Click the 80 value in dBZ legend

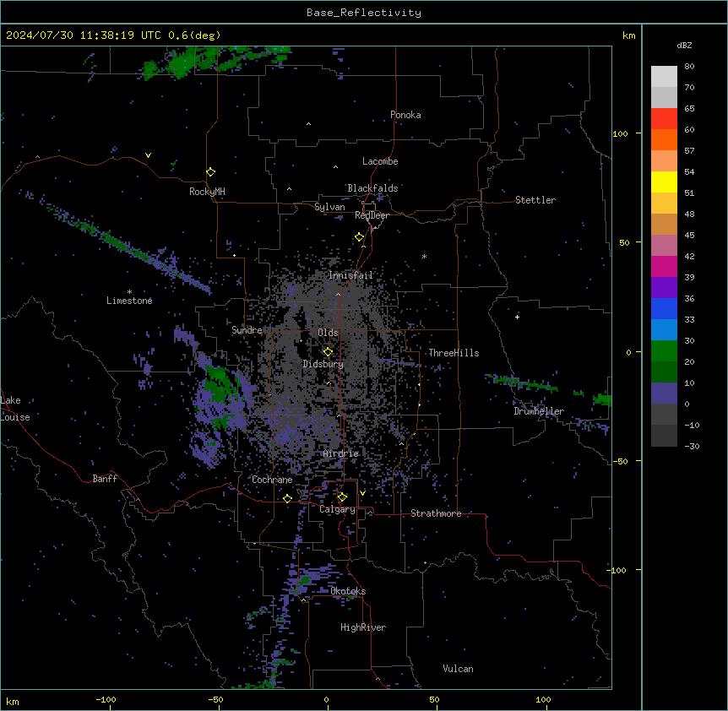coord(689,67)
